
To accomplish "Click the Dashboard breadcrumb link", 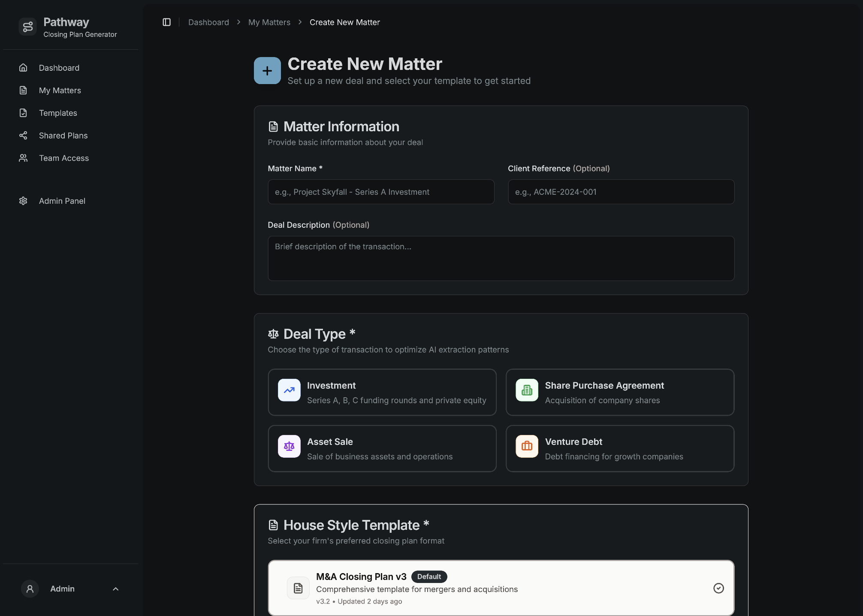I will tap(208, 22).
